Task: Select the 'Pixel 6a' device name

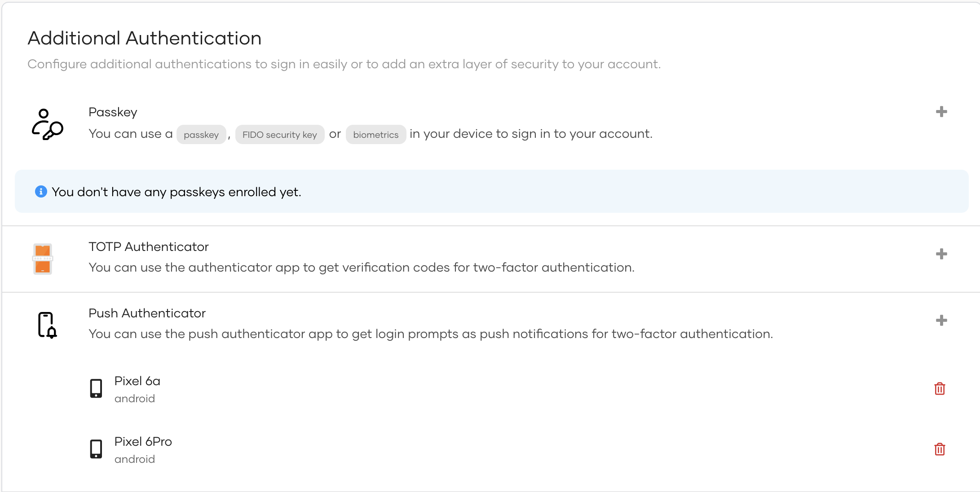Action: tap(137, 381)
